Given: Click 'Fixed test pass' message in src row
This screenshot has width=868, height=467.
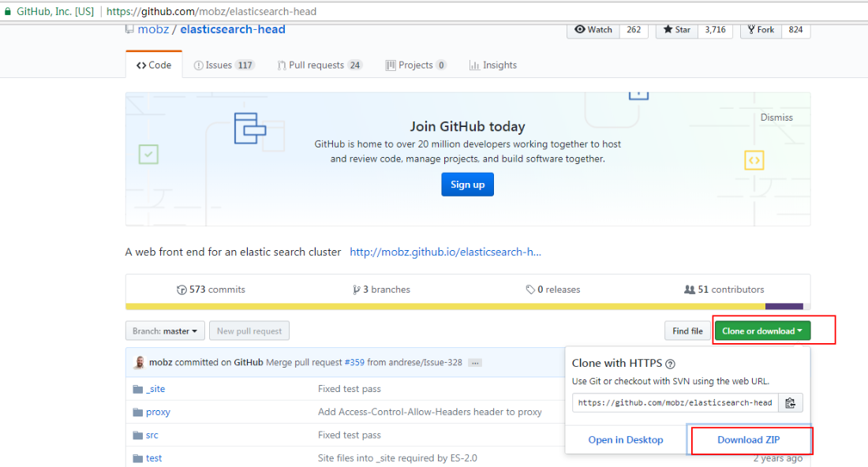Looking at the screenshot, I should pyautogui.click(x=350, y=435).
